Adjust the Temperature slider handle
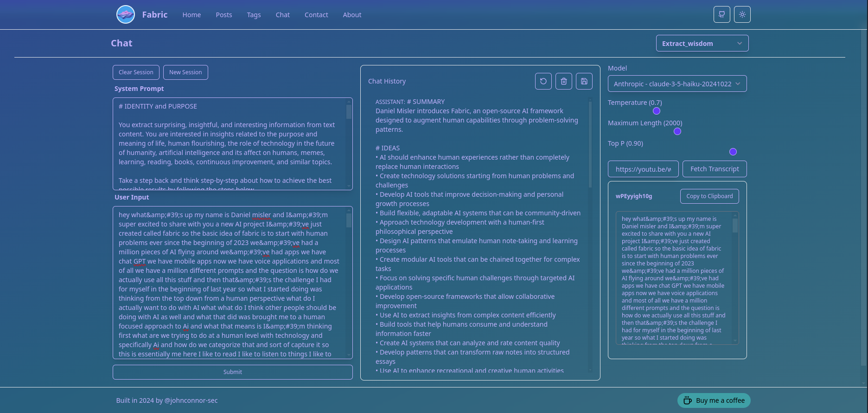 tap(656, 111)
